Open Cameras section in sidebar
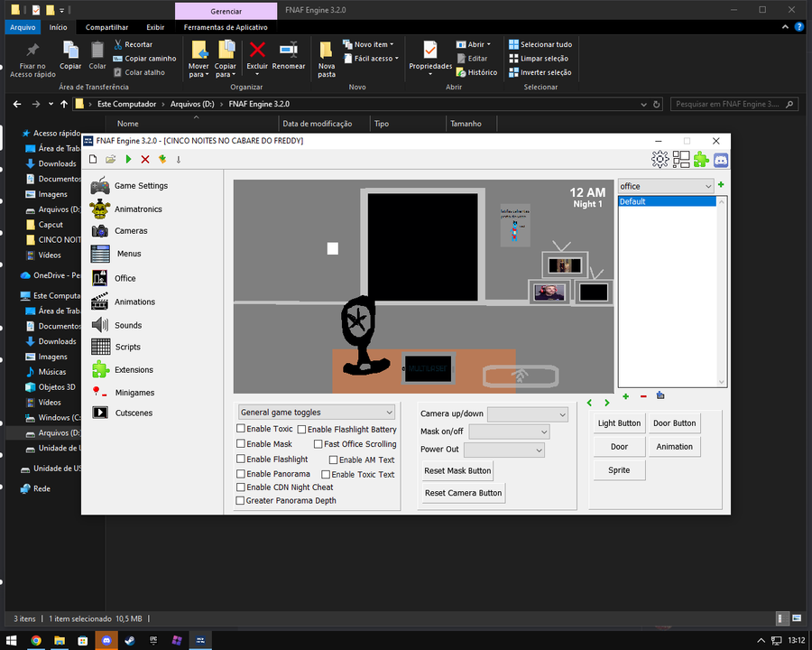This screenshot has height=650, width=812. click(119, 231)
